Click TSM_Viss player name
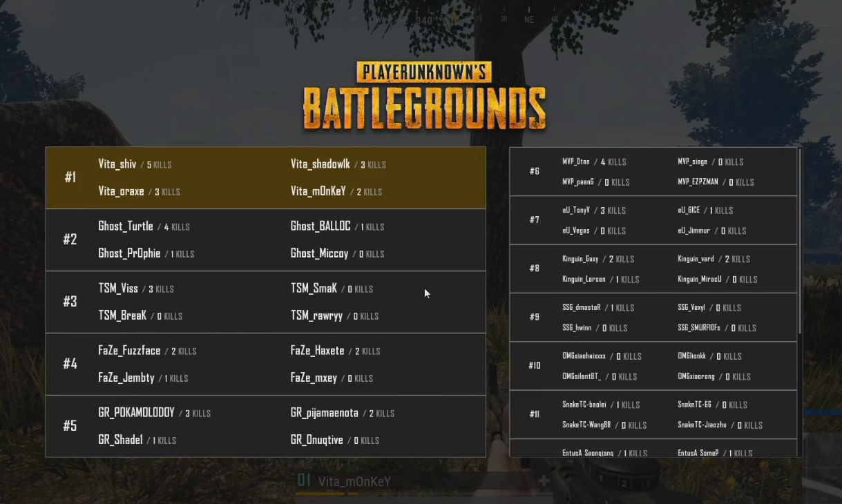The image size is (842, 504). click(x=118, y=289)
